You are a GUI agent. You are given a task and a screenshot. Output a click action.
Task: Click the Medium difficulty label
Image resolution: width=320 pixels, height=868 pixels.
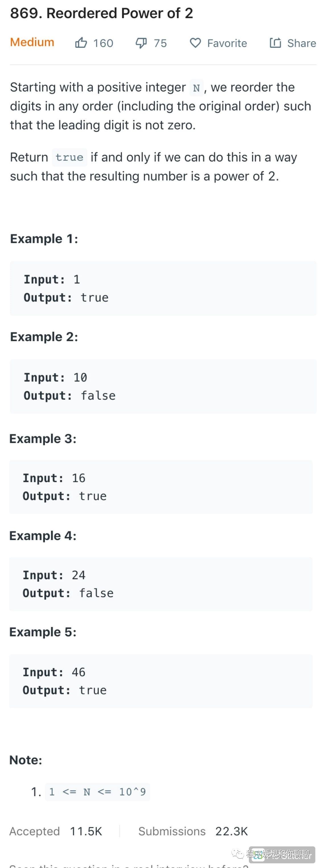32,42
